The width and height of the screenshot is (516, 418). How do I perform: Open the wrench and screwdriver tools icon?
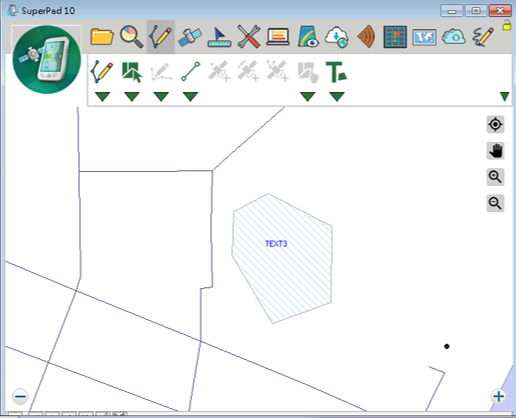tap(249, 36)
